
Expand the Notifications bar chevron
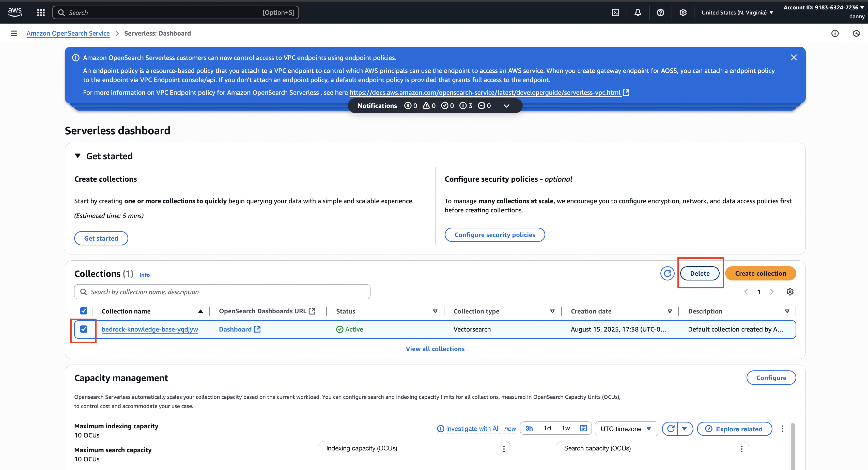pos(506,106)
